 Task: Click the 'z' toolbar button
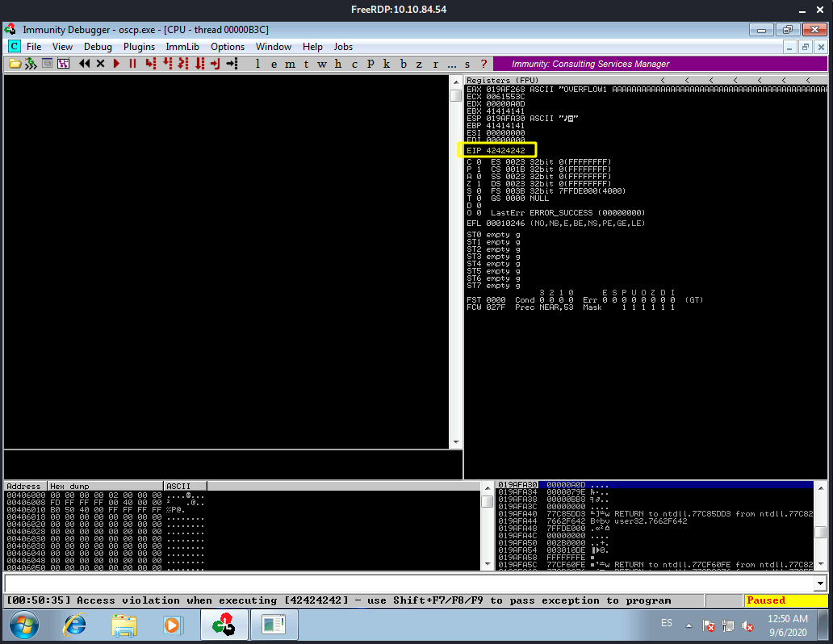(419, 64)
